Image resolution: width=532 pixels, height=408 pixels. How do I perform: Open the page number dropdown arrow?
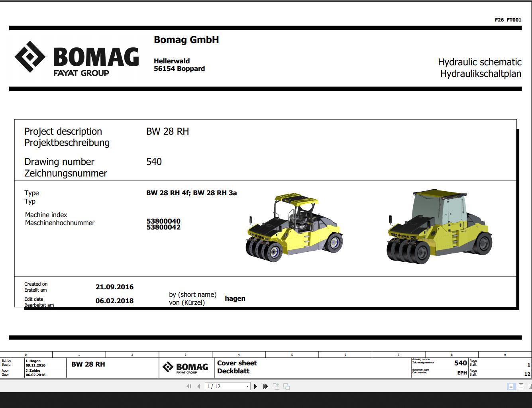coord(247,386)
